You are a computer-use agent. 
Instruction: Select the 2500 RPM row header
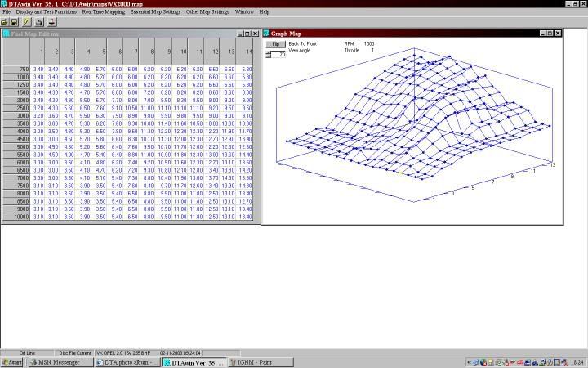coord(16,108)
